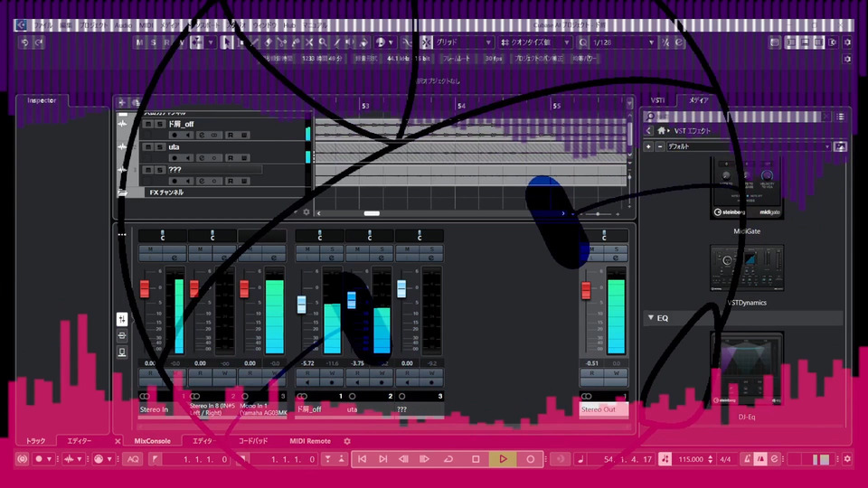Toggle the right zone visibility button
The height and width of the screenshot is (488, 868).
[x=818, y=42]
